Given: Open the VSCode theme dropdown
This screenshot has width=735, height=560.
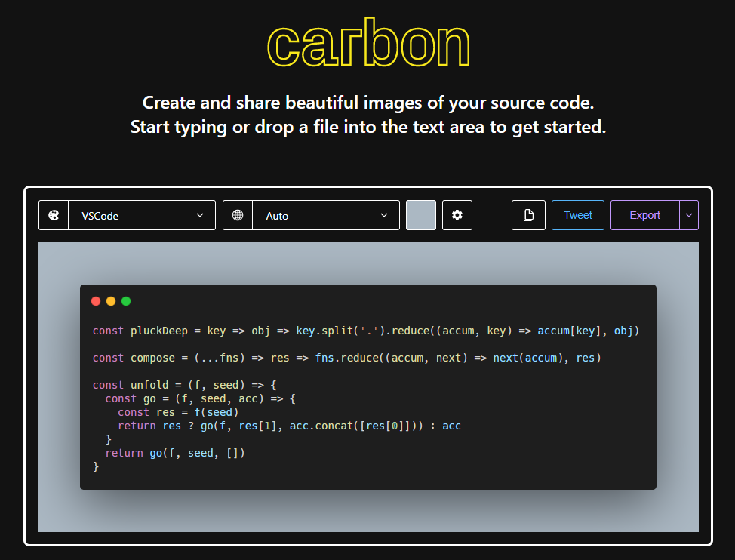Looking at the screenshot, I should [x=142, y=215].
